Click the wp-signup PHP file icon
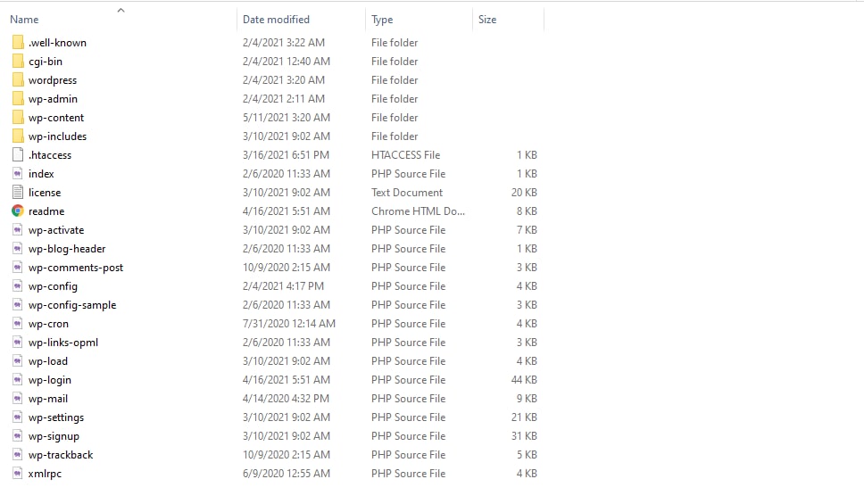 coord(18,435)
